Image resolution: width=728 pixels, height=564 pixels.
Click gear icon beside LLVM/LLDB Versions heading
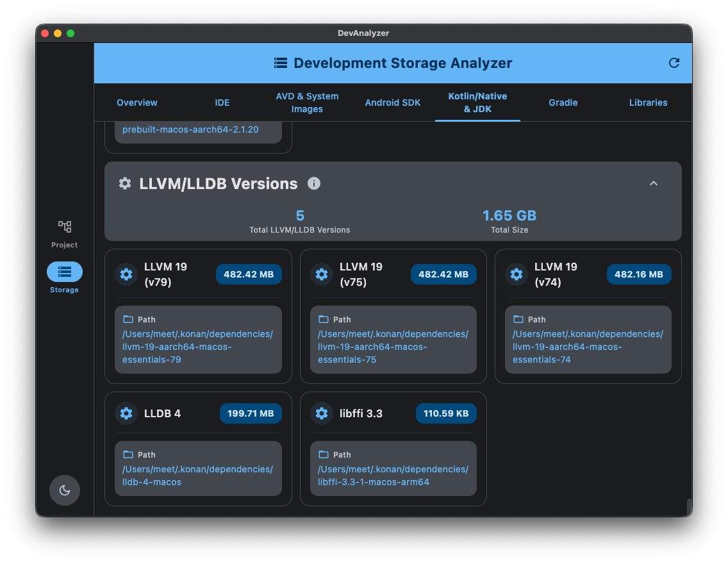[x=125, y=183]
